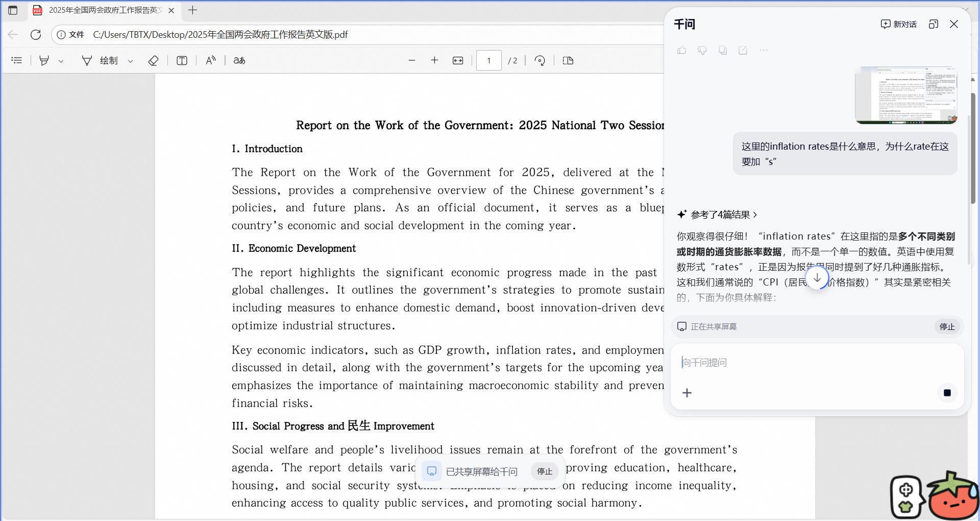
Task: Click the PDF page number field
Action: point(489,61)
